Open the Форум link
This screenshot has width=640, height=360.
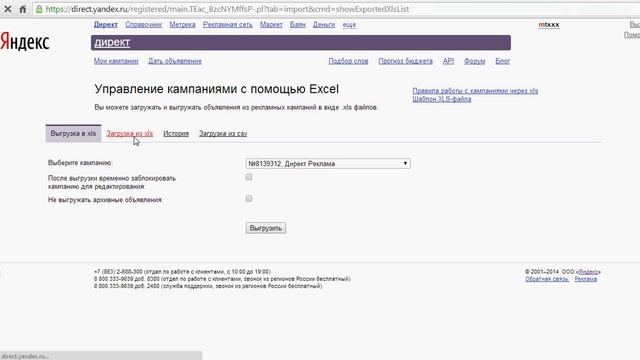(475, 61)
